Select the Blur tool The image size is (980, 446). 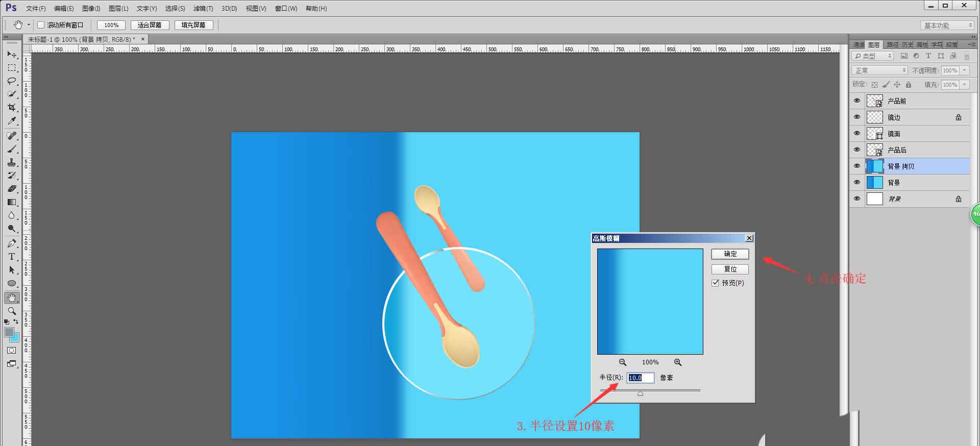12,215
